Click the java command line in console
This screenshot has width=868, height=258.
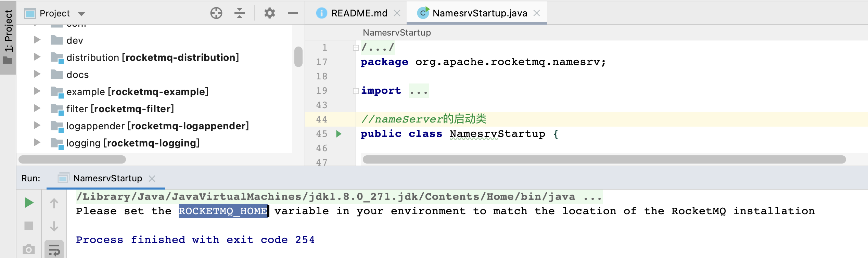[x=339, y=197]
